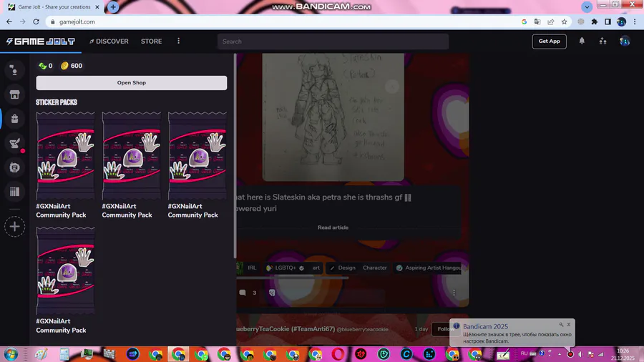Click the share page icon in address bar

(551, 21)
